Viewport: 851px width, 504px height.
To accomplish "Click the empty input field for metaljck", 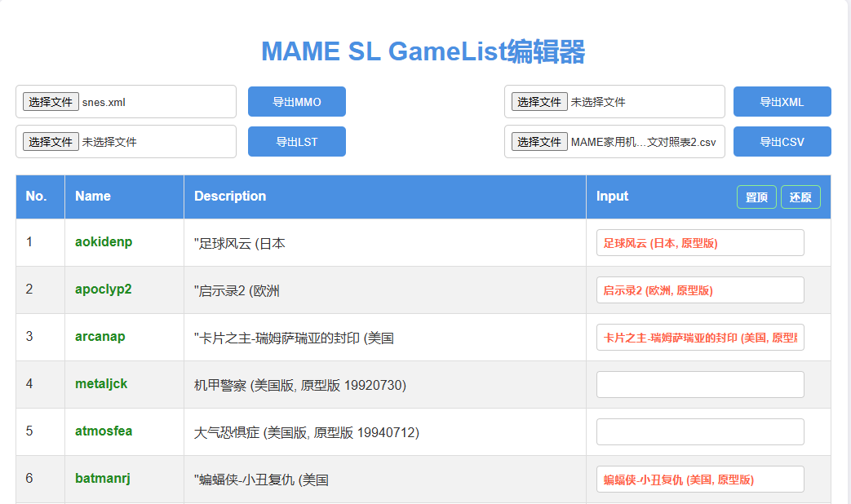I will click(699, 384).
